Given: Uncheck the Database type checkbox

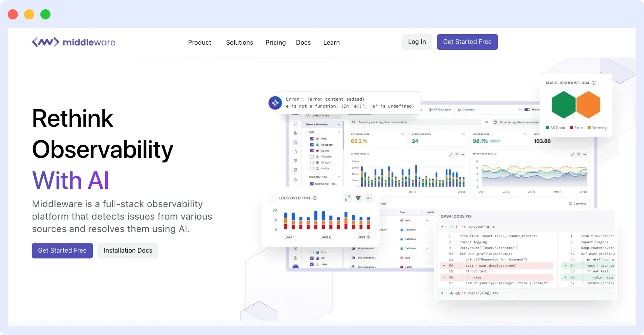Looking at the screenshot, I should [x=312, y=145].
